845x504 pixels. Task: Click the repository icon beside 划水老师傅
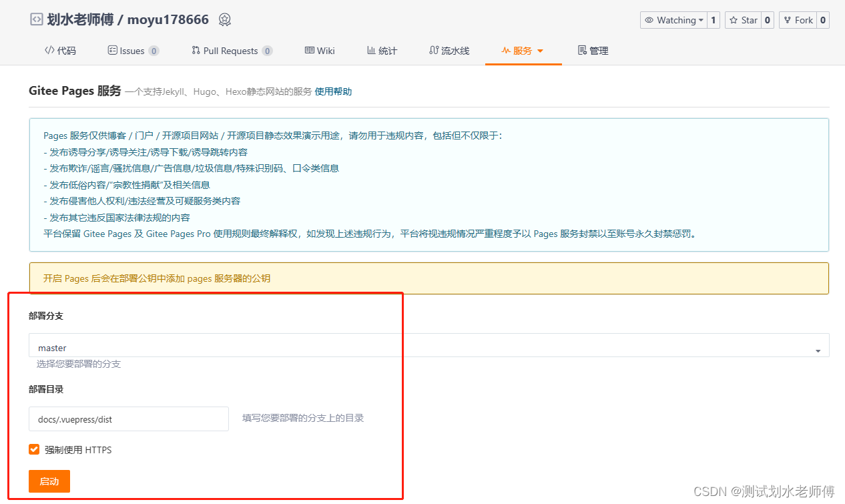(36, 19)
